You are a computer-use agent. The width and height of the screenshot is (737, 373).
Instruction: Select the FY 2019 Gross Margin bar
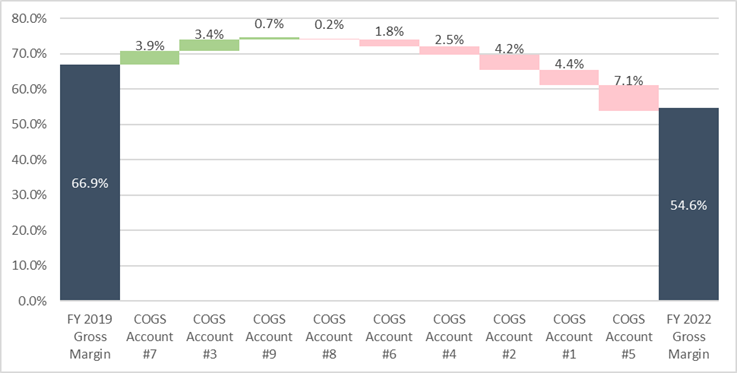click(x=90, y=182)
